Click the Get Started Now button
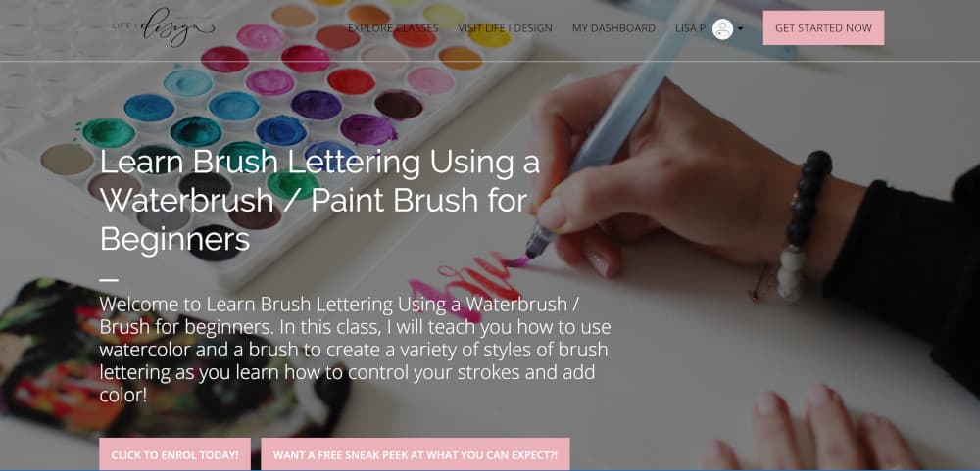This screenshot has height=471, width=980. coord(823,28)
